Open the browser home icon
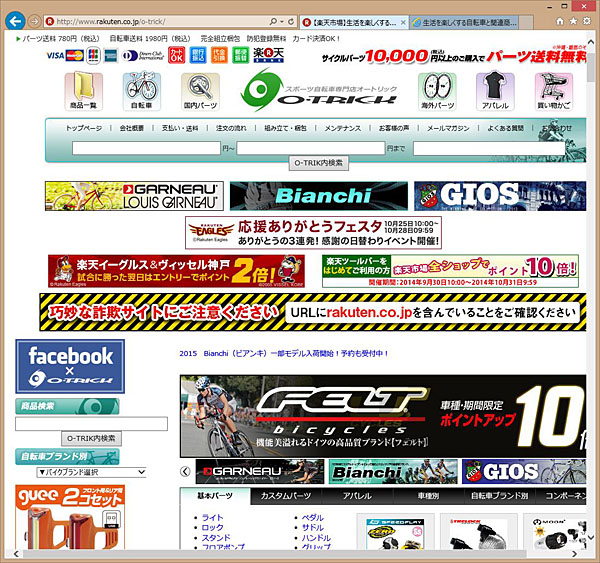The width and height of the screenshot is (600, 563). [560, 21]
